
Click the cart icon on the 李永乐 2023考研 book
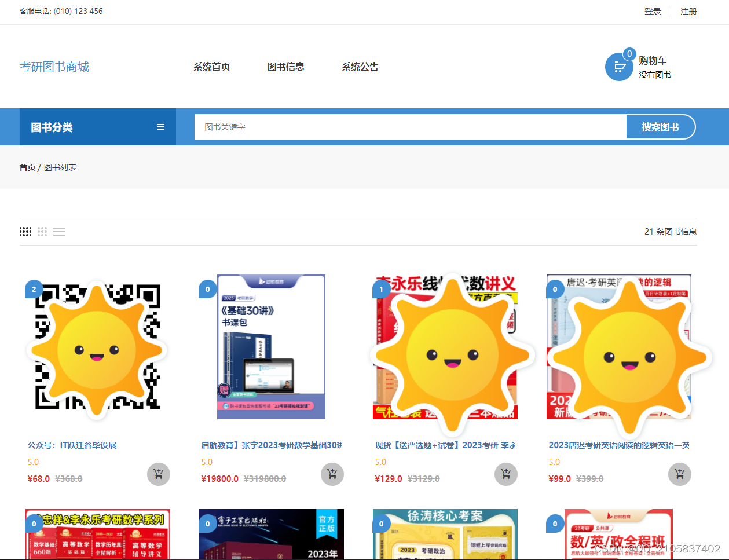click(505, 474)
